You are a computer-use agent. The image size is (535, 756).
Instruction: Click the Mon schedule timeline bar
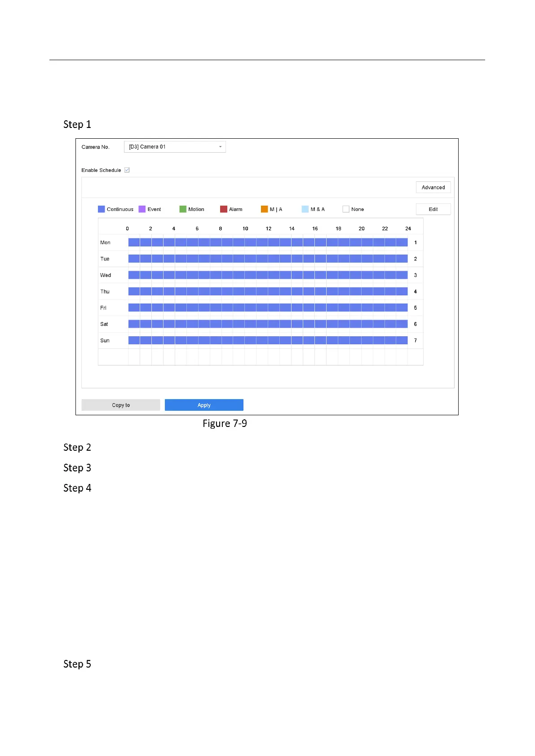click(x=268, y=242)
